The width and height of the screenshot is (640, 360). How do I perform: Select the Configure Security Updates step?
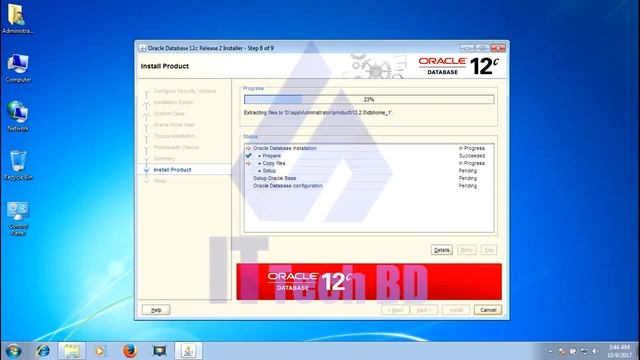[185, 91]
